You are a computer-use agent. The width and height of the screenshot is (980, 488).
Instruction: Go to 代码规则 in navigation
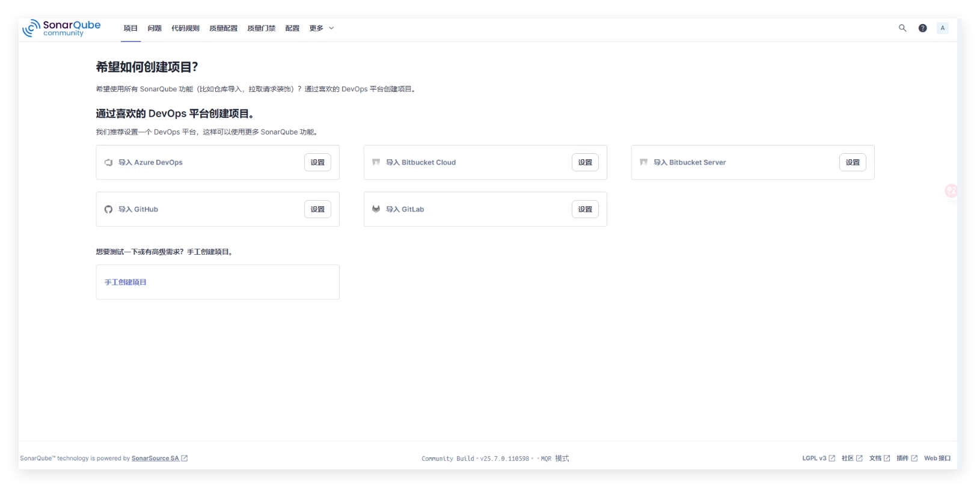185,28
